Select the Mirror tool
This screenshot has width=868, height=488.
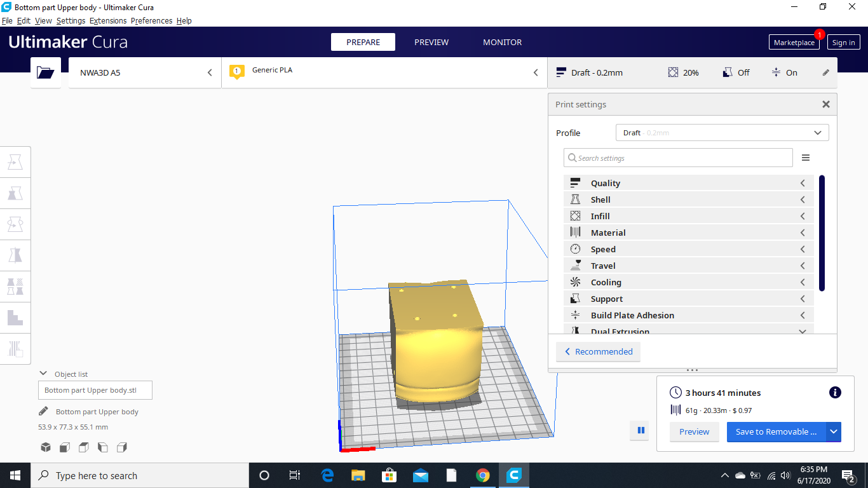[15, 255]
